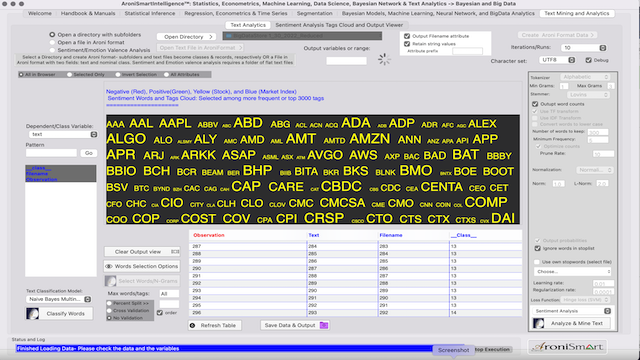Image resolution: width=640 pixels, height=360 pixels.
Task: Click Open Text File in AroniFormat button
Action: 200,48
